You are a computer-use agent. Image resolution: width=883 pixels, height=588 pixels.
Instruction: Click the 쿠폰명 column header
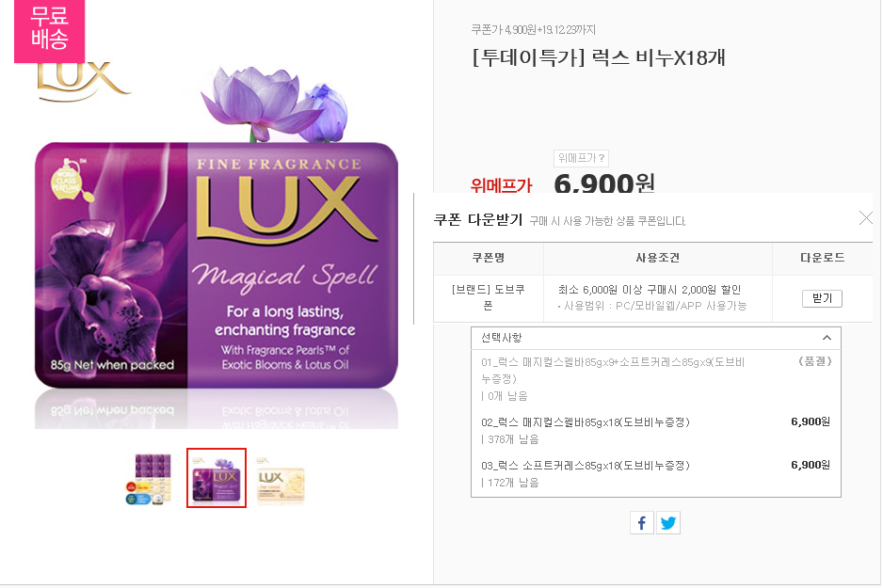489,258
